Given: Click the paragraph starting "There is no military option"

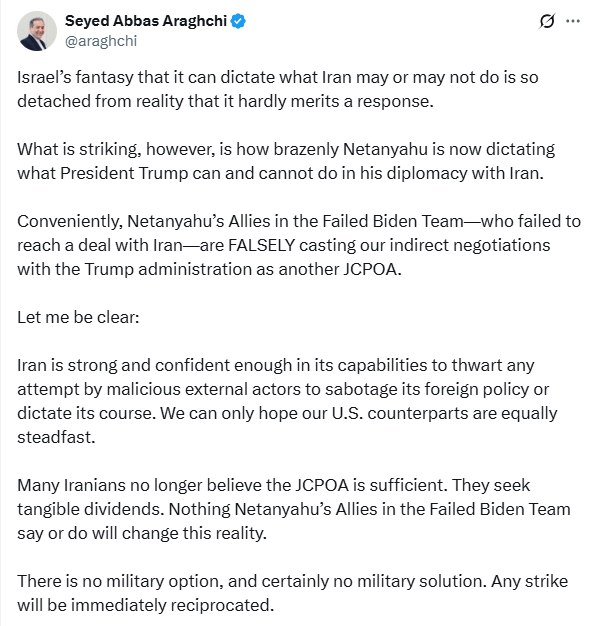Looking at the screenshot, I should pyautogui.click(x=292, y=593).
